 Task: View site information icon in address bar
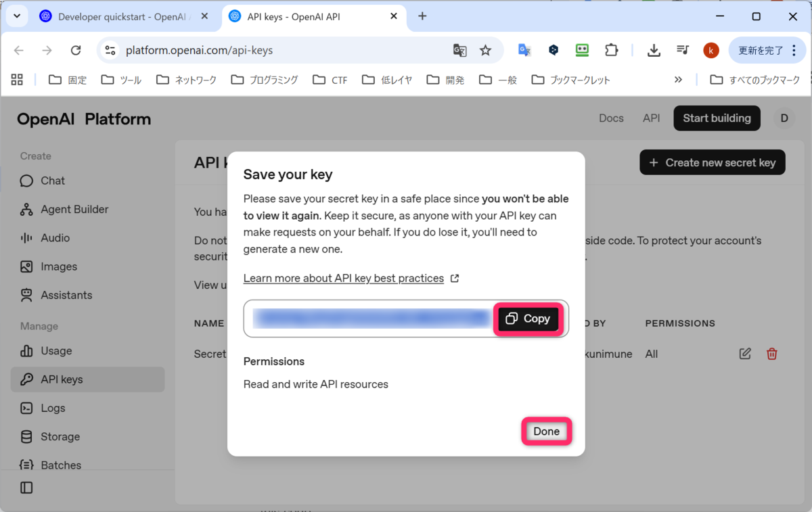click(110, 50)
